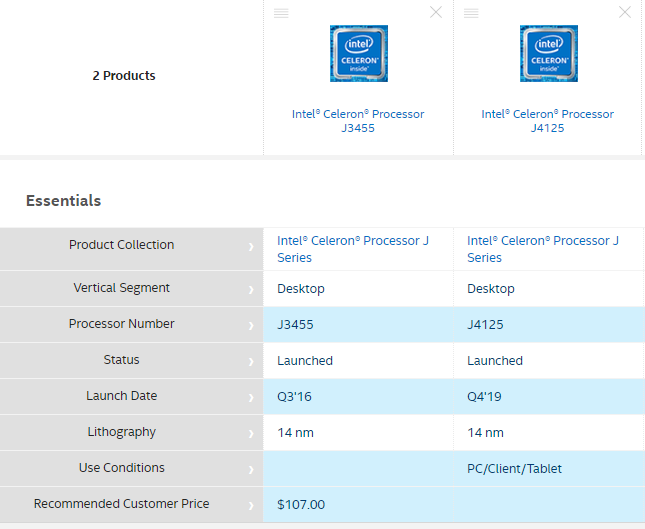The width and height of the screenshot is (645, 529).
Task: Click the Processor Number row label
Action: coord(121,324)
